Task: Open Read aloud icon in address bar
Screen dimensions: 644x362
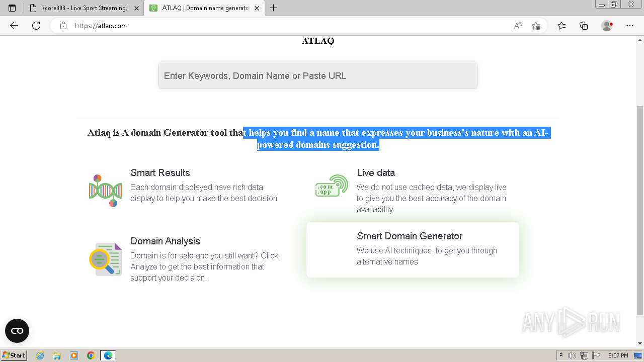Action: (x=518, y=26)
